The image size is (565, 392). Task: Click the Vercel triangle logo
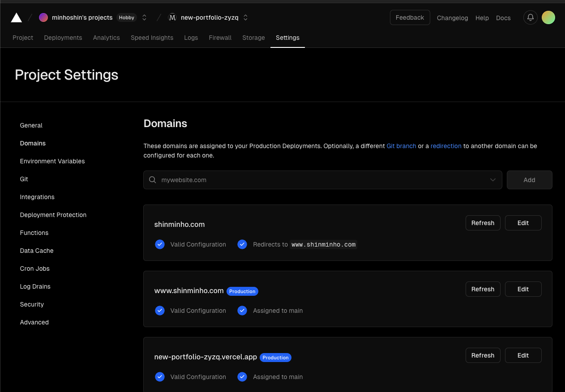[17, 18]
